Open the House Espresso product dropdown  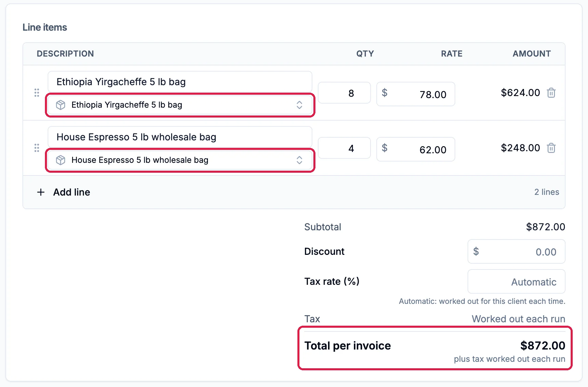180,160
